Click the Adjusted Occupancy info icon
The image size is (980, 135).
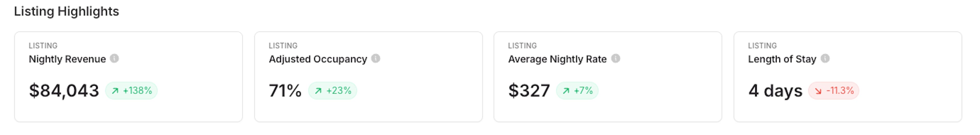click(375, 58)
